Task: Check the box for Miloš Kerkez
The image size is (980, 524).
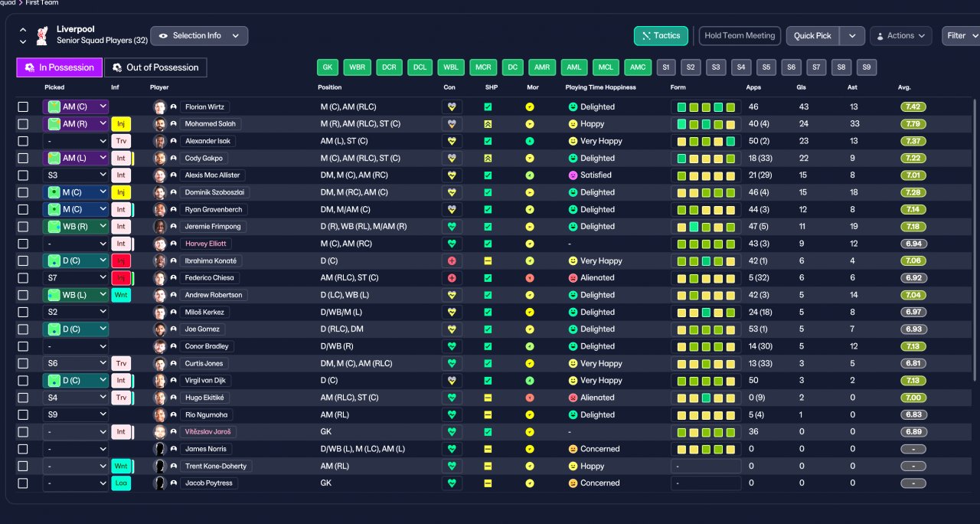Action: click(23, 313)
